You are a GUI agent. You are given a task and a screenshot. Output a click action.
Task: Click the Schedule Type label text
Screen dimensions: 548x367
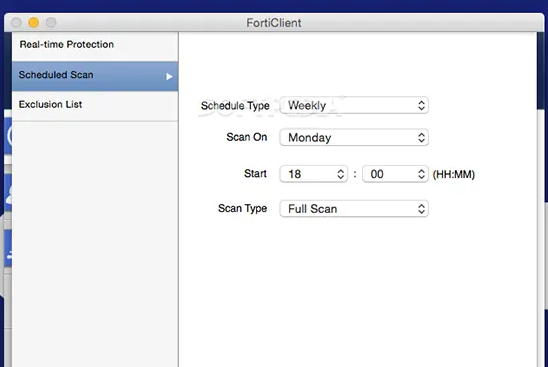(x=235, y=106)
